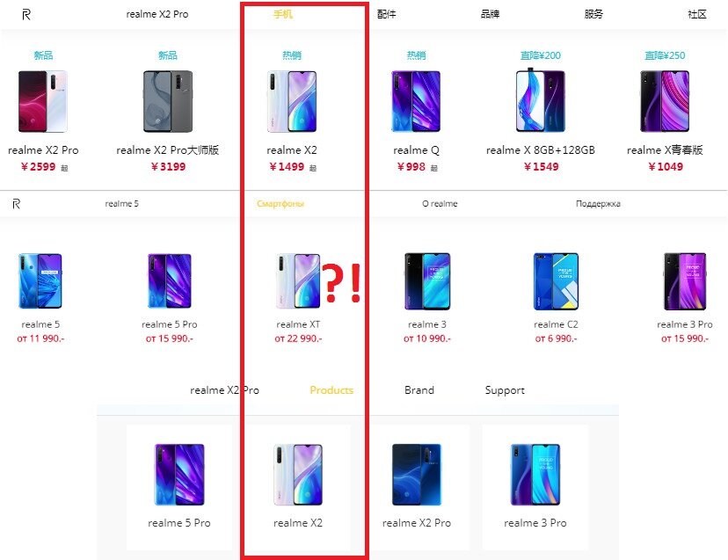The image size is (728, 560).
Task: Select the realme X青春版 phone image
Action: click(x=665, y=101)
